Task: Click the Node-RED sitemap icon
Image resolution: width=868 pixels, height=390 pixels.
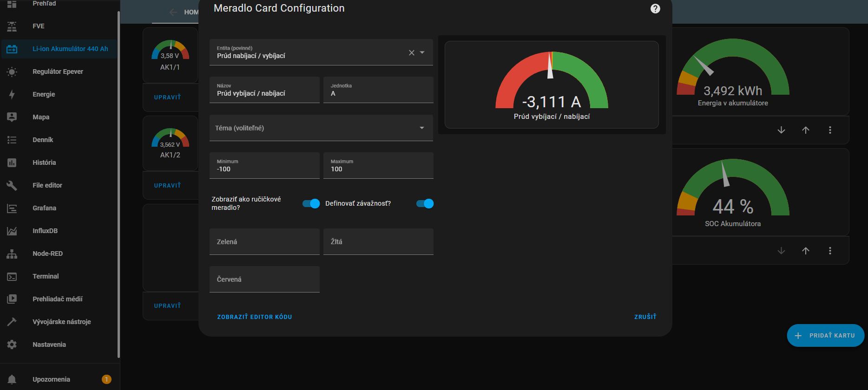Action: [12, 253]
